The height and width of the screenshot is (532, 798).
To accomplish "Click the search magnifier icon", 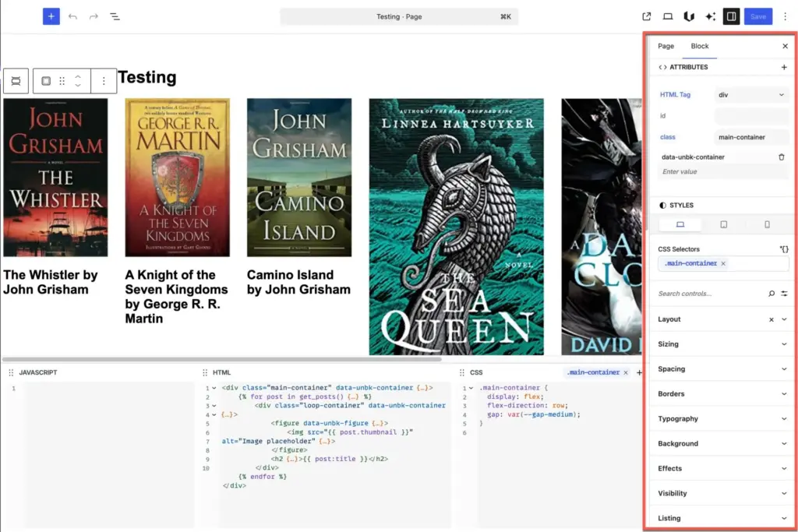I will (772, 294).
